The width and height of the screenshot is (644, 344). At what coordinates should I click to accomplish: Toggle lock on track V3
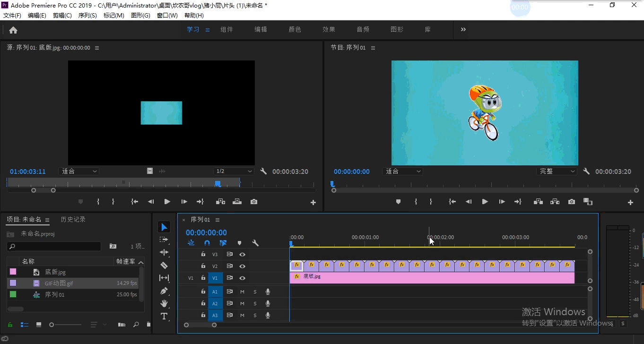203,254
